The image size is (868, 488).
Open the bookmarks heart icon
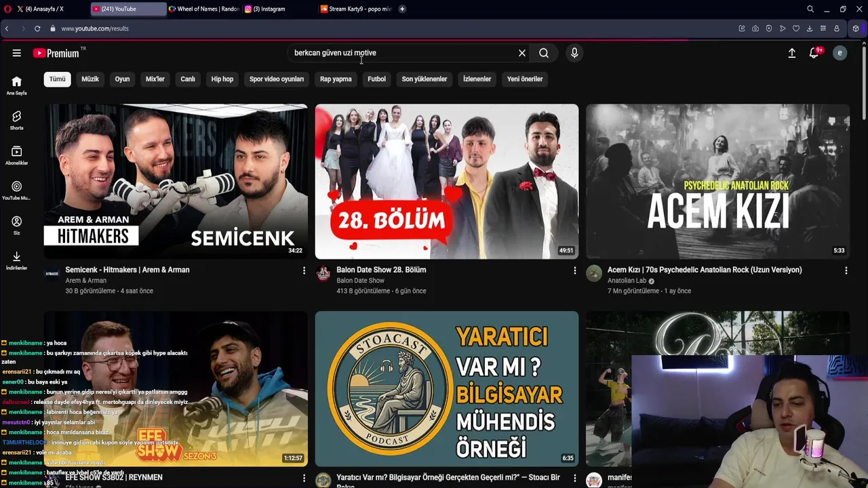tap(796, 28)
